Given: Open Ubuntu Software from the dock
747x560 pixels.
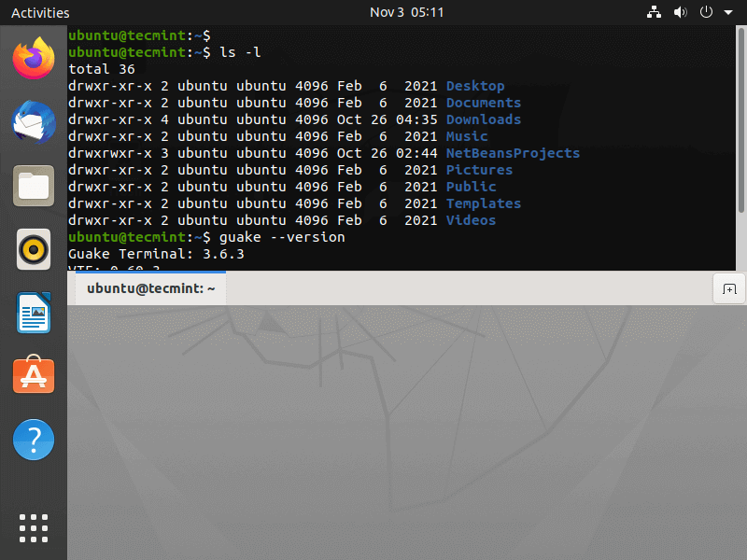Looking at the screenshot, I should tap(33, 375).
